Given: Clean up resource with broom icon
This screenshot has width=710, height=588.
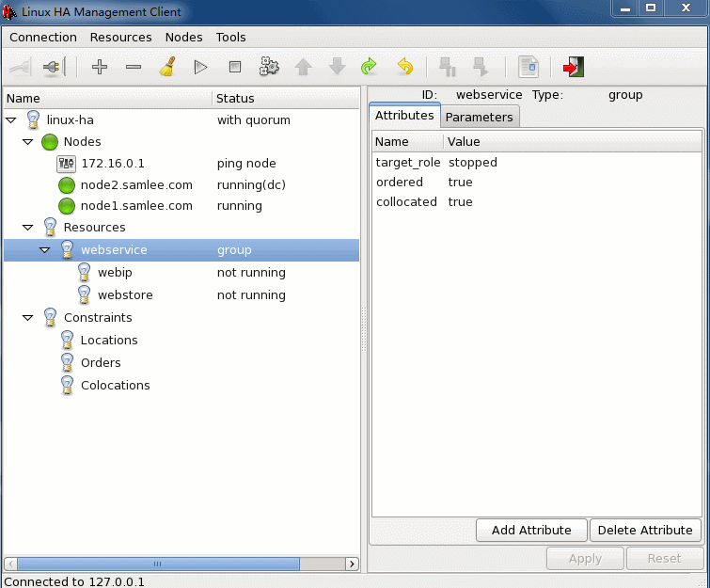Looking at the screenshot, I should tap(167, 67).
